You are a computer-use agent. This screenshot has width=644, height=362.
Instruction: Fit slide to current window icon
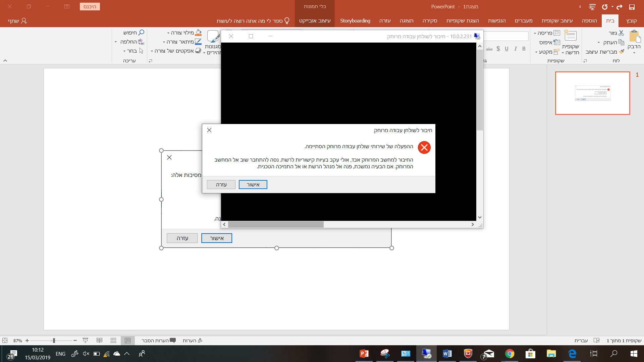pos(5,341)
